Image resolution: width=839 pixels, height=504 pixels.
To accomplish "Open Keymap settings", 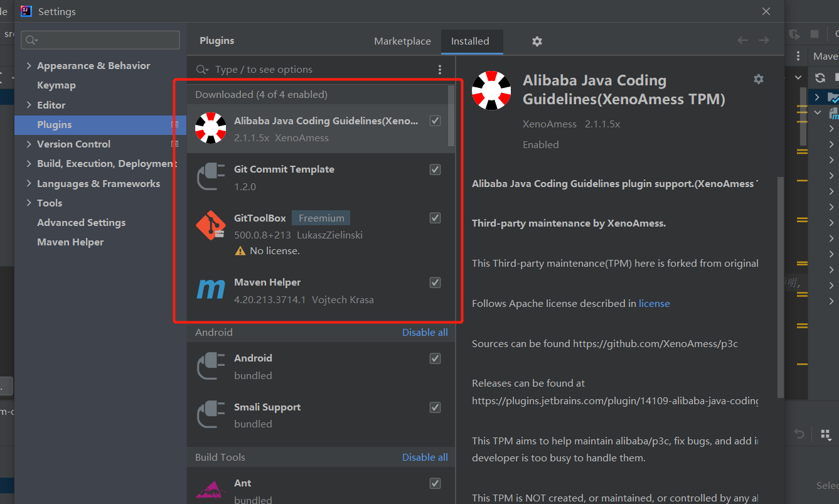I will (x=56, y=85).
